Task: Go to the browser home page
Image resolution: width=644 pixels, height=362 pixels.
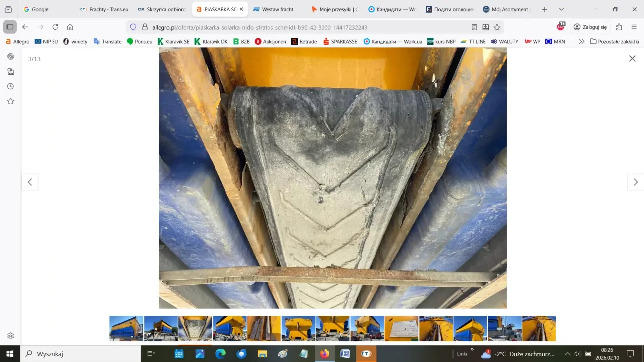Action: click(x=70, y=27)
